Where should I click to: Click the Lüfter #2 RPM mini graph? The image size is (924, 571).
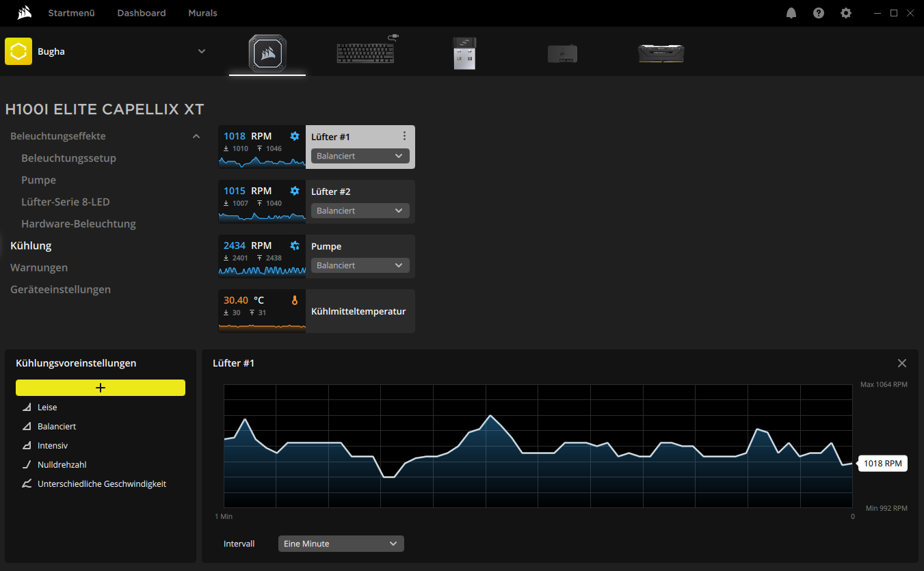[x=262, y=216]
